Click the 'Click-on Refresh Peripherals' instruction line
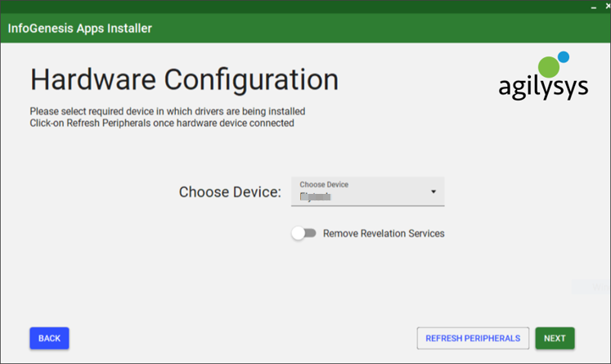Viewport: 611px width, 364px height. pyautogui.click(x=162, y=124)
